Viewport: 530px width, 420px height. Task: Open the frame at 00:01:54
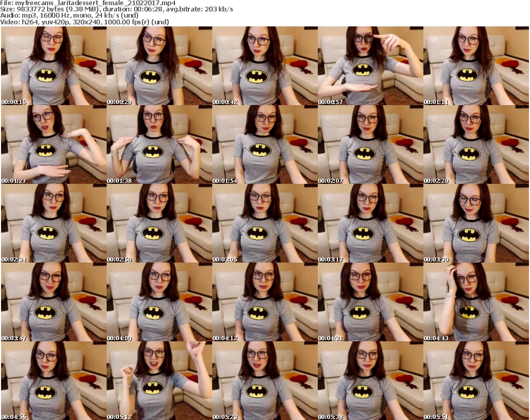264,144
